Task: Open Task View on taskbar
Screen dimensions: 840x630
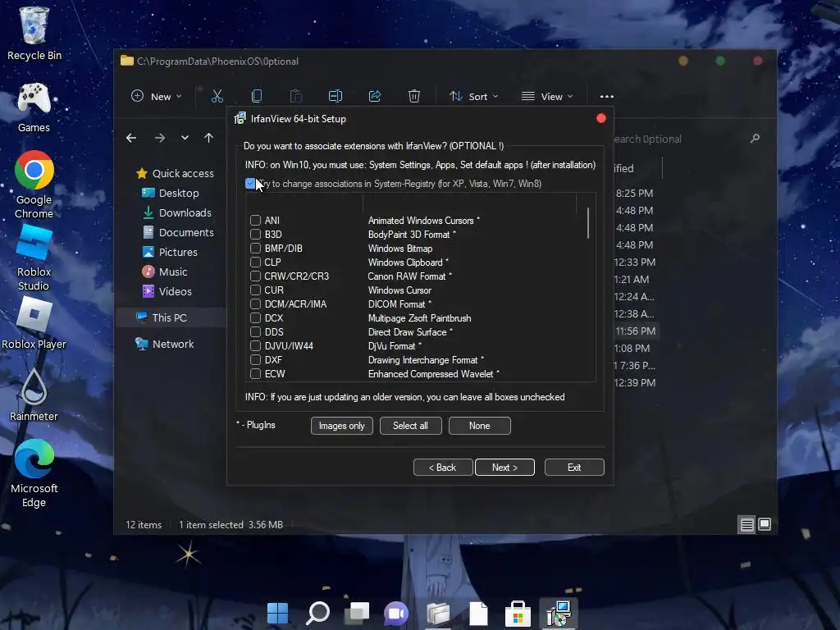Action: [357, 614]
